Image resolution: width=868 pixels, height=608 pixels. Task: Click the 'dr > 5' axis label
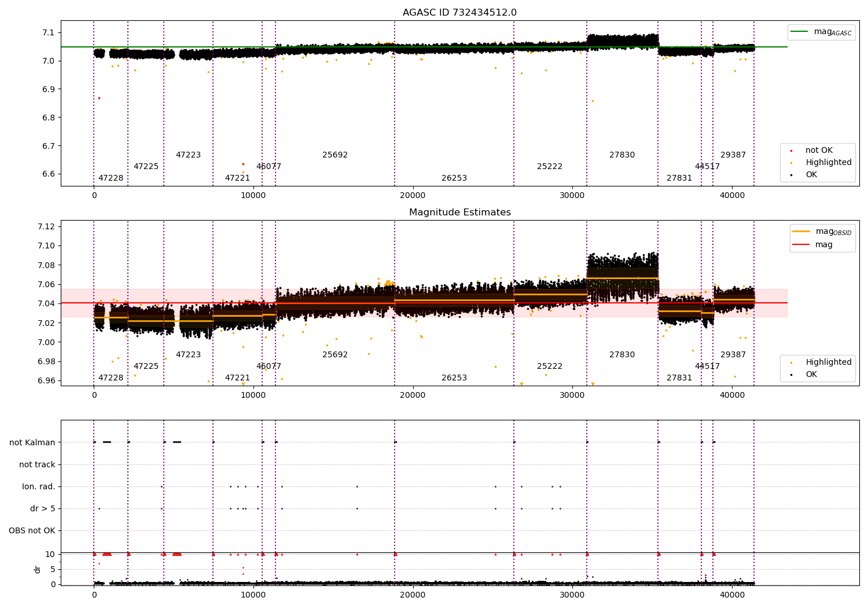43,508
